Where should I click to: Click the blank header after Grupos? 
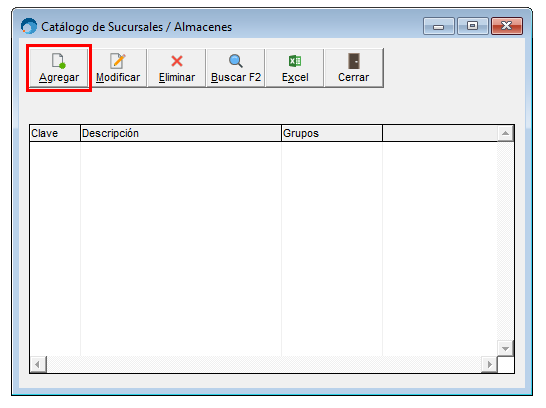click(440, 133)
